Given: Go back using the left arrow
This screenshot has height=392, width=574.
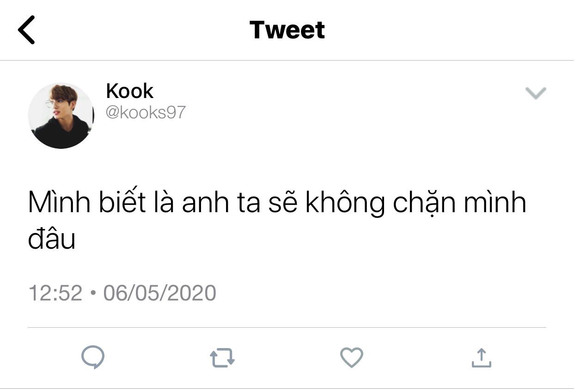Looking at the screenshot, I should (26, 30).
